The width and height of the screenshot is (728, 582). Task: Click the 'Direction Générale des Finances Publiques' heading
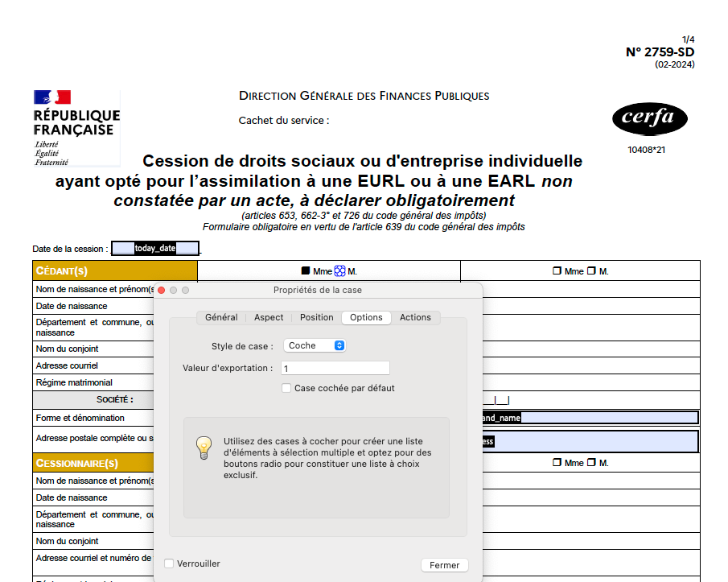point(364,96)
